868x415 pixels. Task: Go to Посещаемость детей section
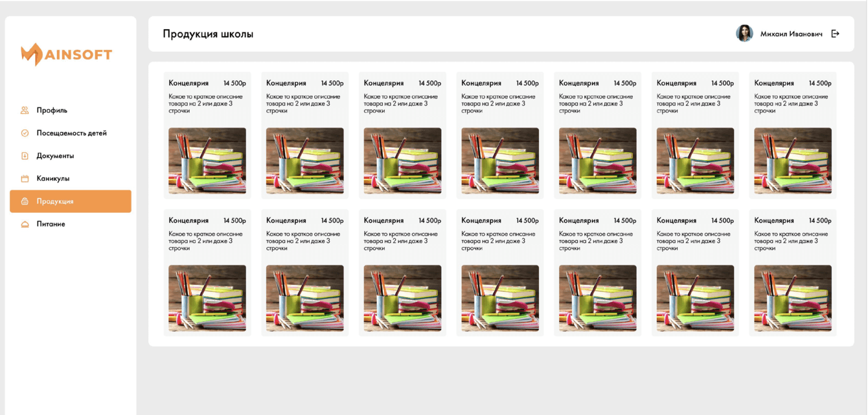point(71,133)
